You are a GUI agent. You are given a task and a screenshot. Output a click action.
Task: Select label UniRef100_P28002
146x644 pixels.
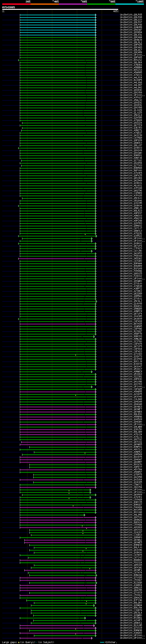(131, 276)
